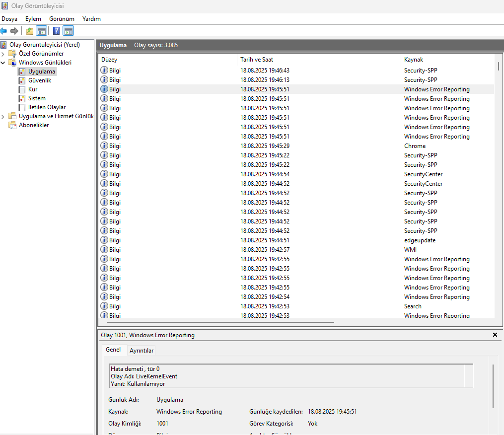Open the Help toolbar icon
The width and height of the screenshot is (504, 435).
pyautogui.click(x=56, y=31)
